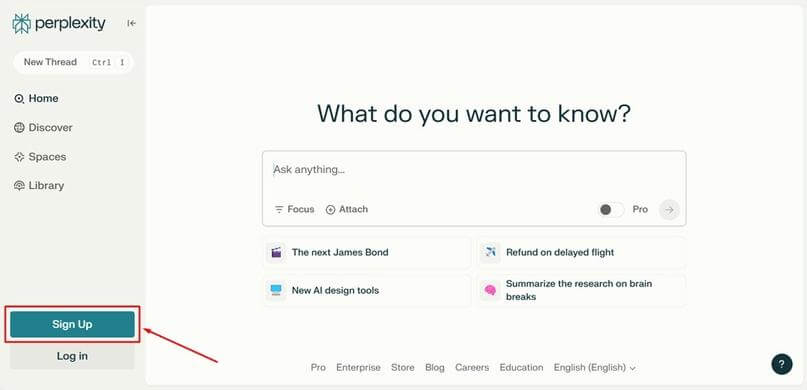Click the Spaces sparkle icon
Image resolution: width=807 pixels, height=390 pixels.
click(19, 157)
